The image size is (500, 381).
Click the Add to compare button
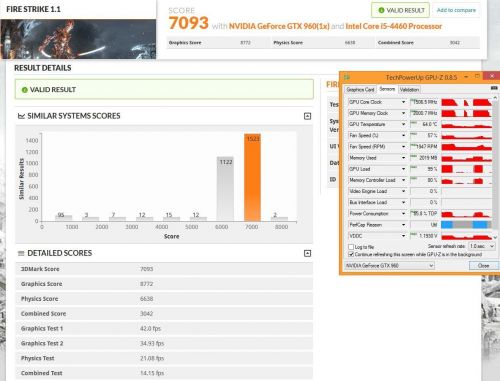pyautogui.click(x=456, y=10)
